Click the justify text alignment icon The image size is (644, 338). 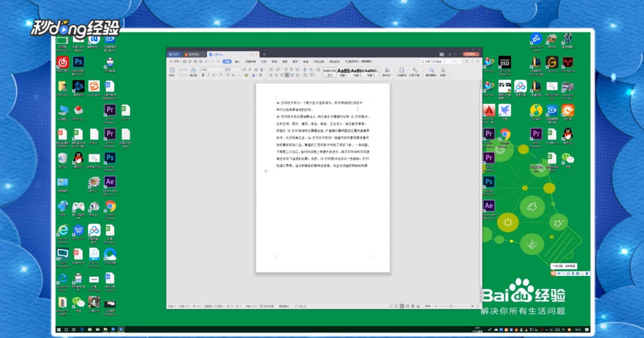287,75
